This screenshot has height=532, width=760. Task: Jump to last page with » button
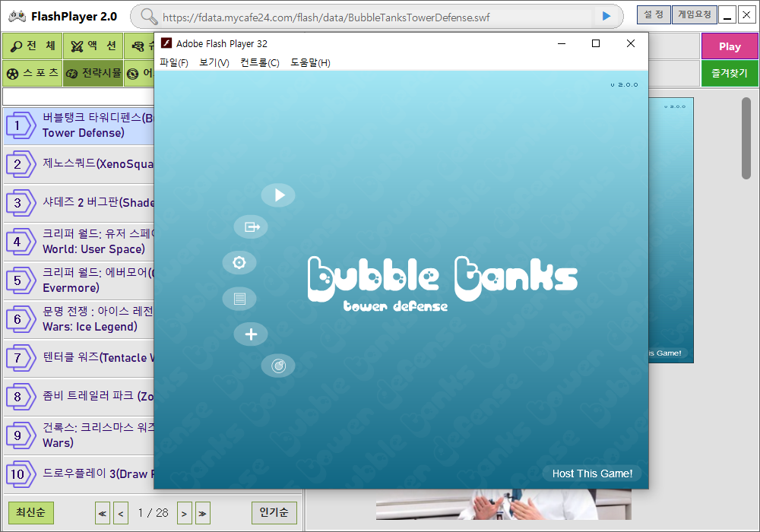pyautogui.click(x=203, y=513)
